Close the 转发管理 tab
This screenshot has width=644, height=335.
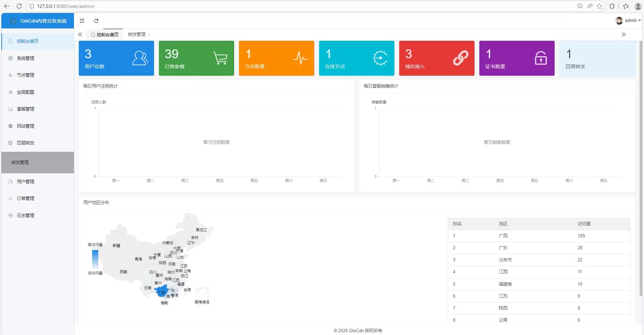click(x=150, y=35)
